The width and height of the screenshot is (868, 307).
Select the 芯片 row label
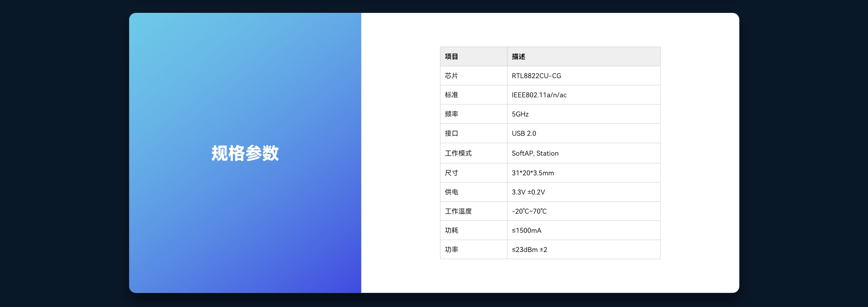[451, 76]
